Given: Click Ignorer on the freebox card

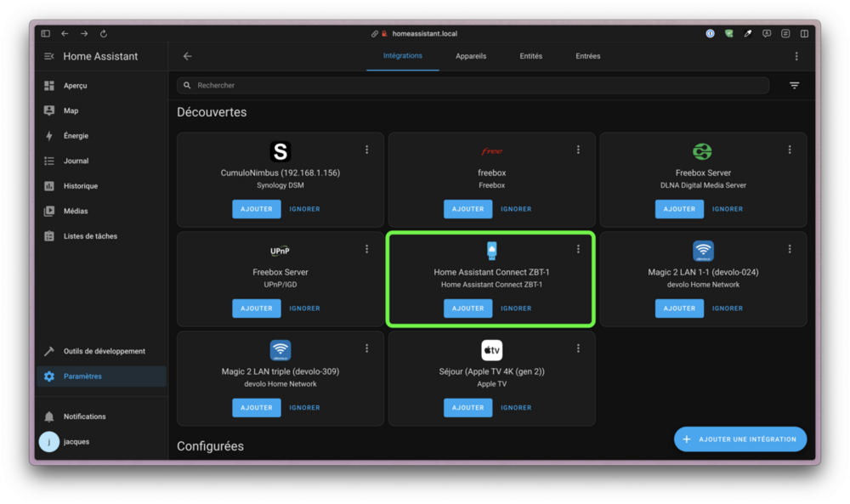Looking at the screenshot, I should 516,208.
